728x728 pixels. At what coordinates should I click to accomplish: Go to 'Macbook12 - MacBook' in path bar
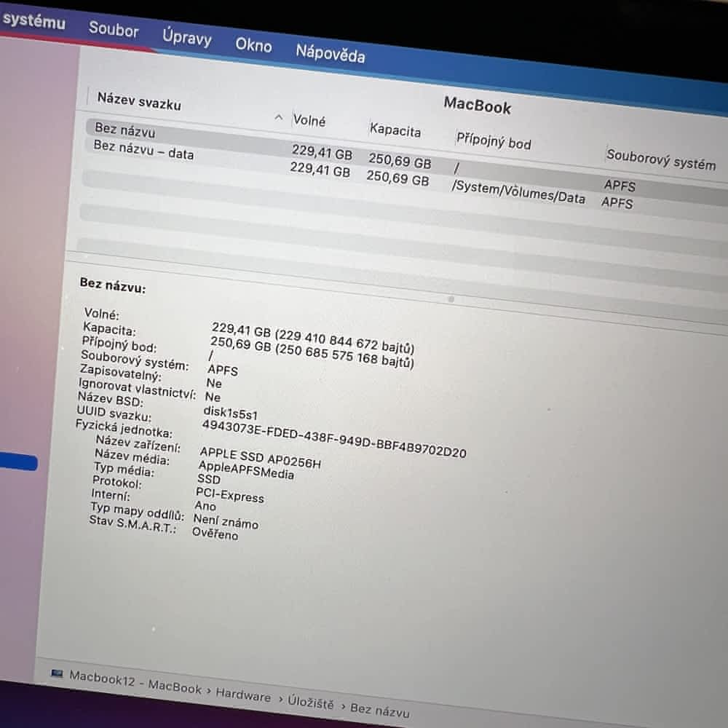(135, 682)
